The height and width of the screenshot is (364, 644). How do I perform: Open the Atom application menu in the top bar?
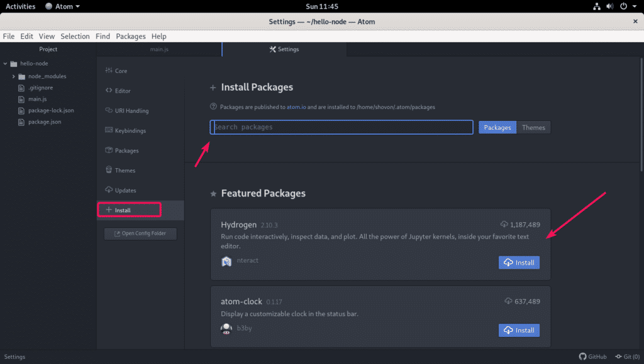tap(63, 6)
